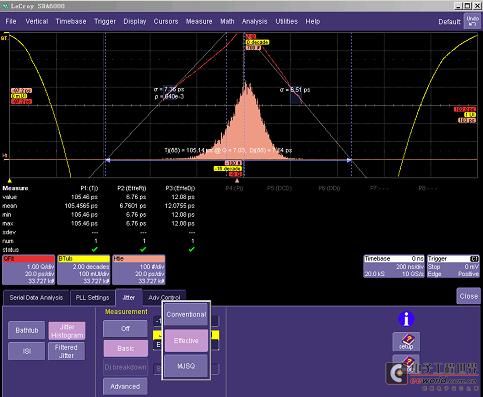The height and width of the screenshot is (397, 483).
Task: Click the LeCroy application icon in title bar
Action: click(5, 6)
